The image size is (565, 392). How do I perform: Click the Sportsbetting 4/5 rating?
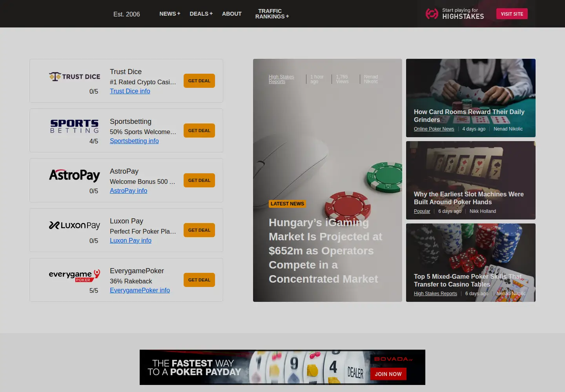(94, 141)
